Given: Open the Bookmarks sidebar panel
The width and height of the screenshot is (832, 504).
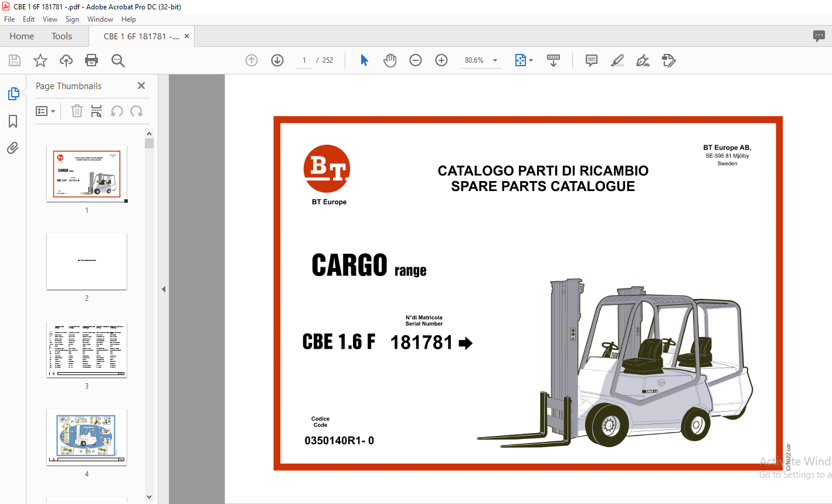Looking at the screenshot, I should click(x=13, y=121).
